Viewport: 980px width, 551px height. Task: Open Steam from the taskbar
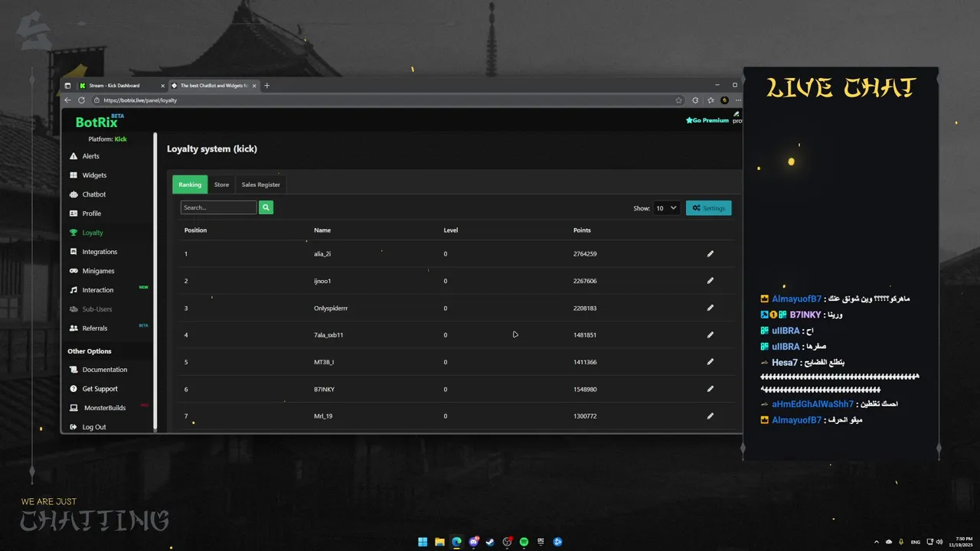tap(490, 542)
